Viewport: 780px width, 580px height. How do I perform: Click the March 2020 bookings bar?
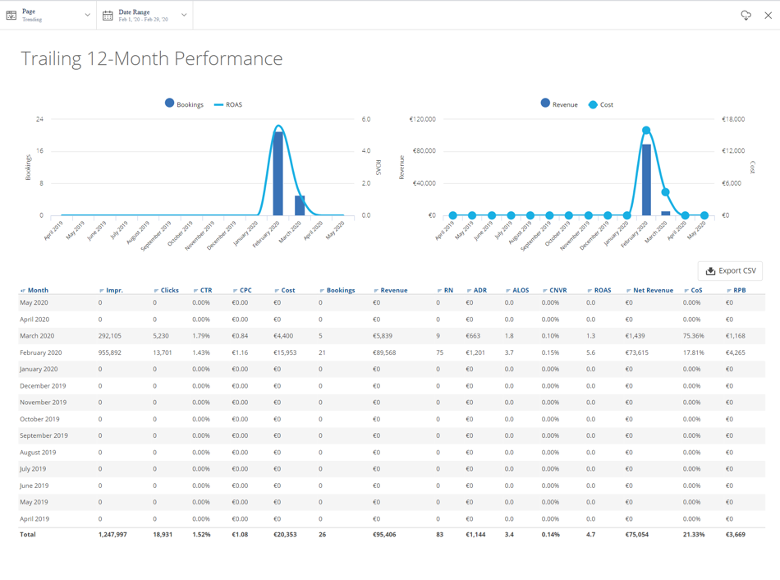(x=299, y=205)
